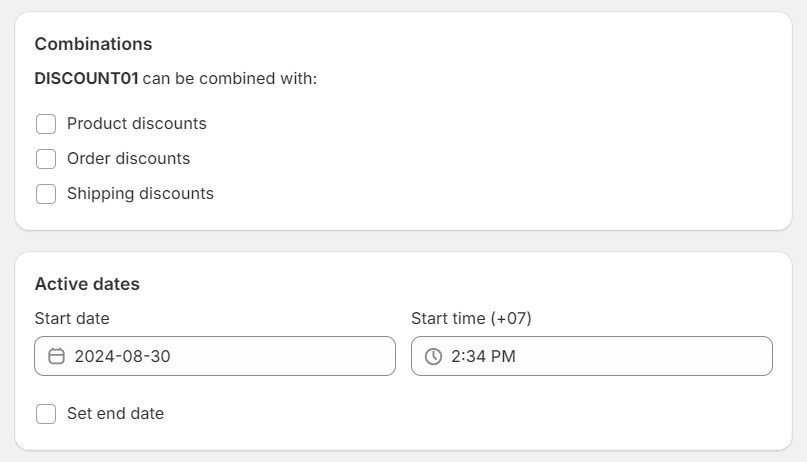The height and width of the screenshot is (462, 807).
Task: Tick the Order discounts checkbox
Action: (x=46, y=159)
